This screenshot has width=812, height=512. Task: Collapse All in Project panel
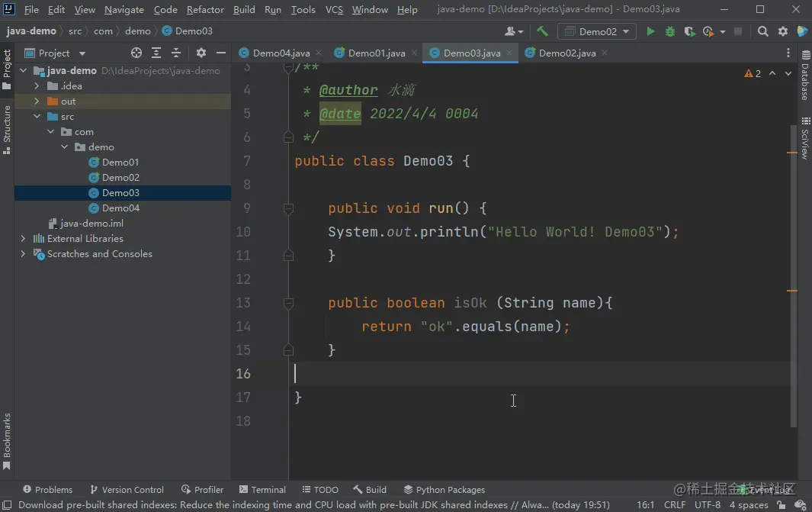point(176,53)
